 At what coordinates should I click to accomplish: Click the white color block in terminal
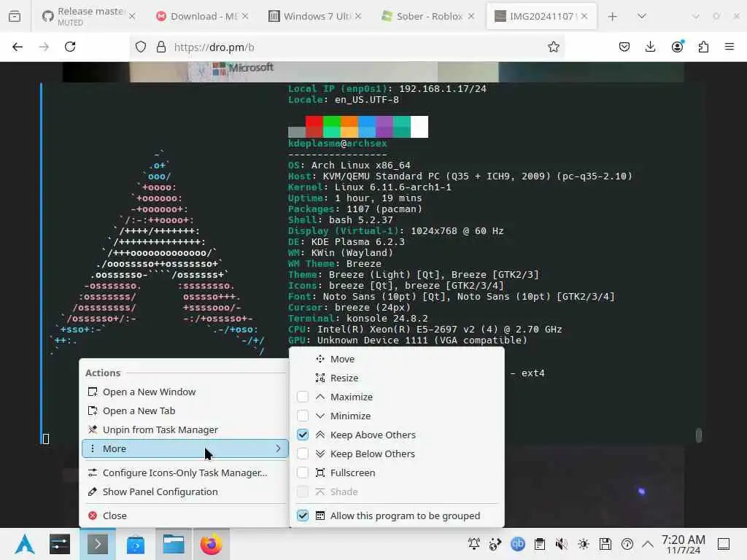(x=419, y=127)
